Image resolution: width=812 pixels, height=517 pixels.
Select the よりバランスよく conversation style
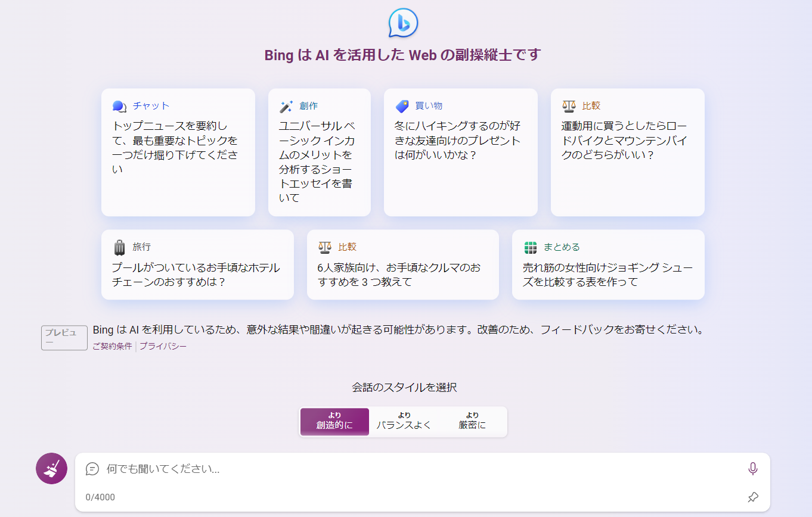coord(404,422)
